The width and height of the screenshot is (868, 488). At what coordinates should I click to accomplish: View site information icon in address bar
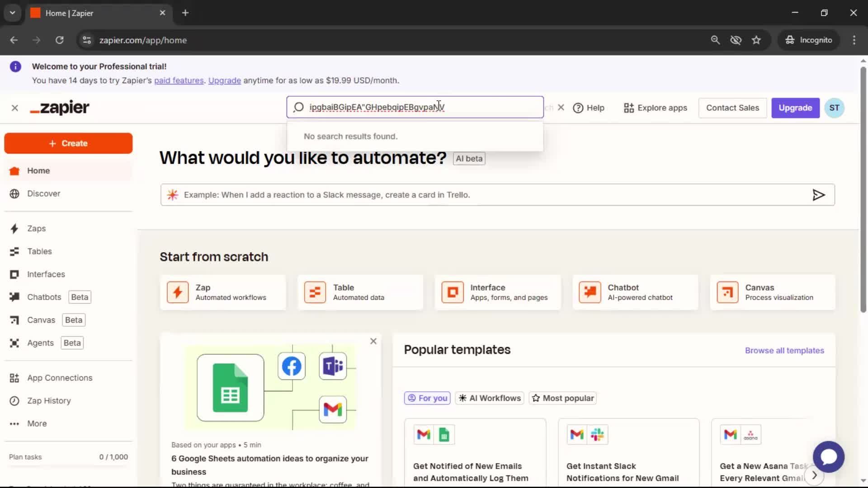pyautogui.click(x=87, y=40)
